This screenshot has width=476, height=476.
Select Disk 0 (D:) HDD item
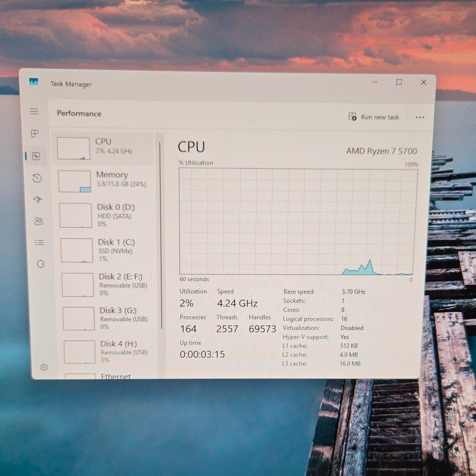[106, 215]
